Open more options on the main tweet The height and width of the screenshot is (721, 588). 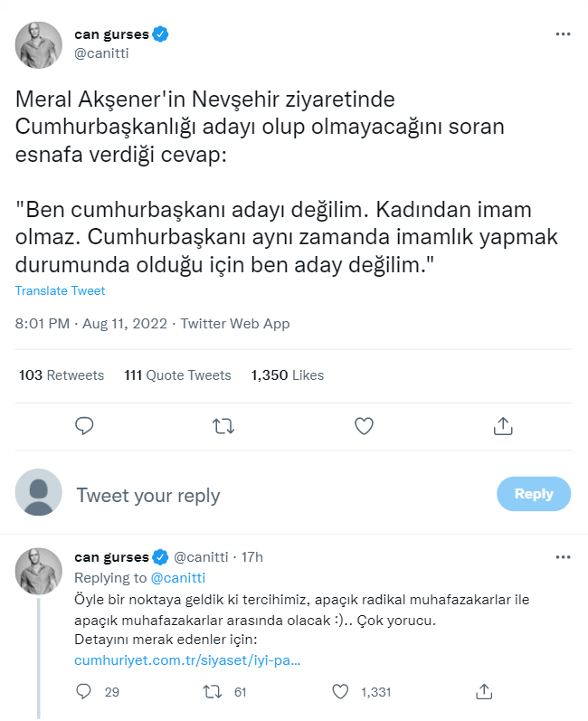[563, 34]
